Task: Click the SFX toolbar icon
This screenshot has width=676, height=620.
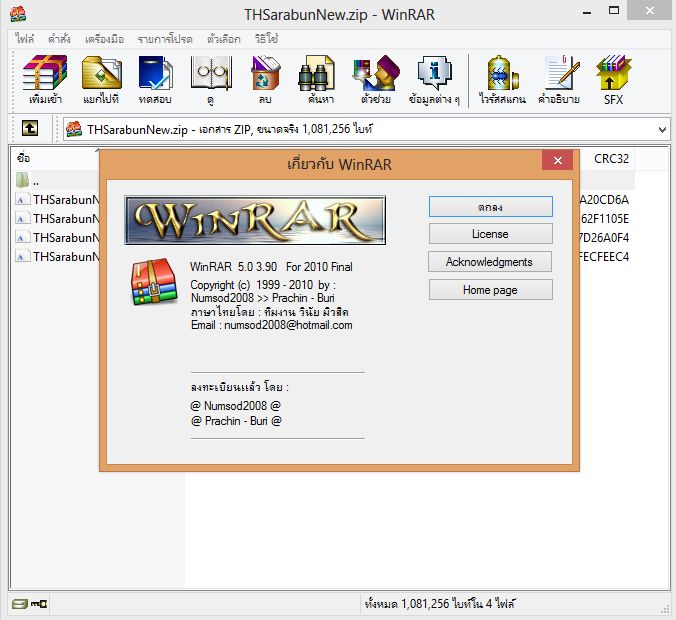Action: tap(613, 73)
